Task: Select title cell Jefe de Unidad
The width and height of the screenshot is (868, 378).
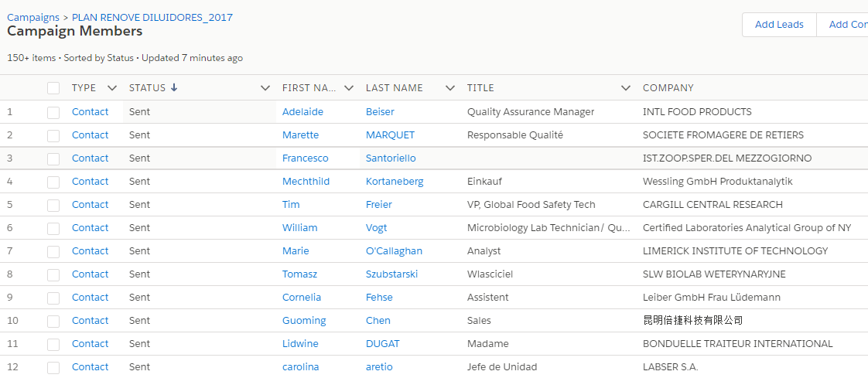Action: [x=502, y=367]
